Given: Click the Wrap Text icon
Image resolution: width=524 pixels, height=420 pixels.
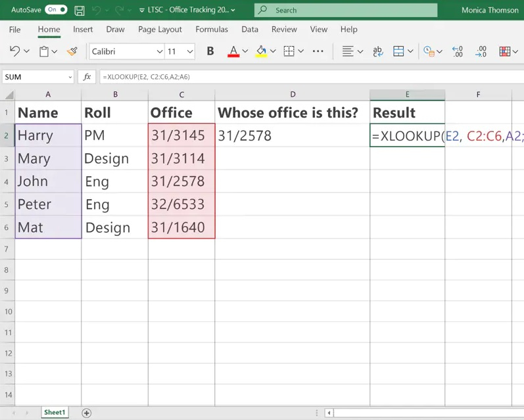Looking at the screenshot, I should point(378,51).
